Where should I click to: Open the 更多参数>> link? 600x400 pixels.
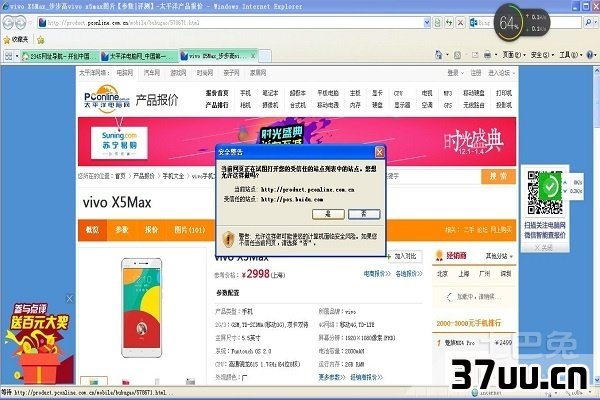[x=331, y=377]
